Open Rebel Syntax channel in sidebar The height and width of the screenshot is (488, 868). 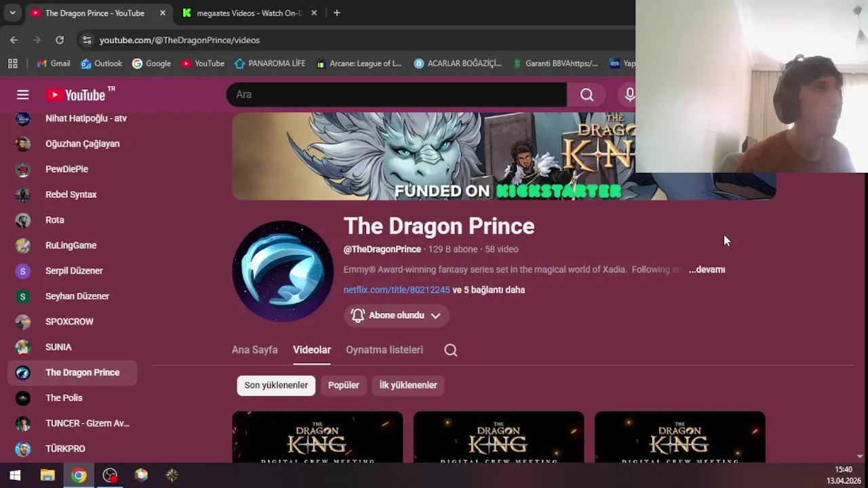click(73, 195)
